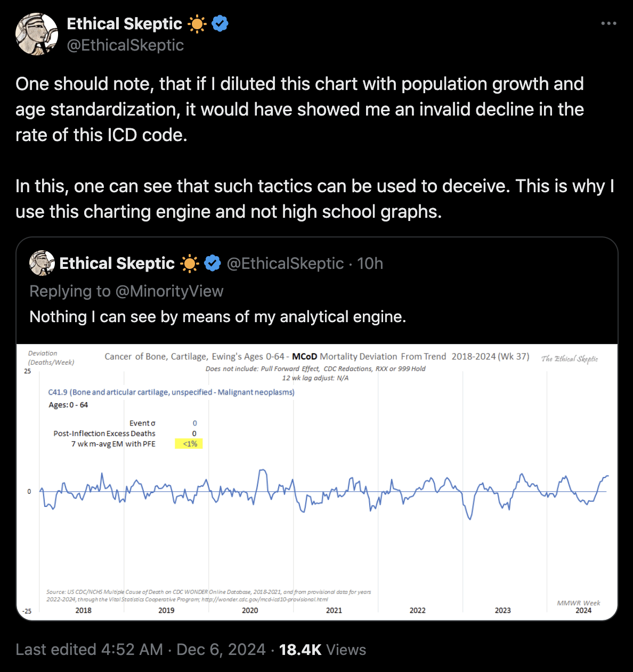Image resolution: width=633 pixels, height=672 pixels.
Task: Click the quoted tweet's 10h timestamp
Action: 370,264
